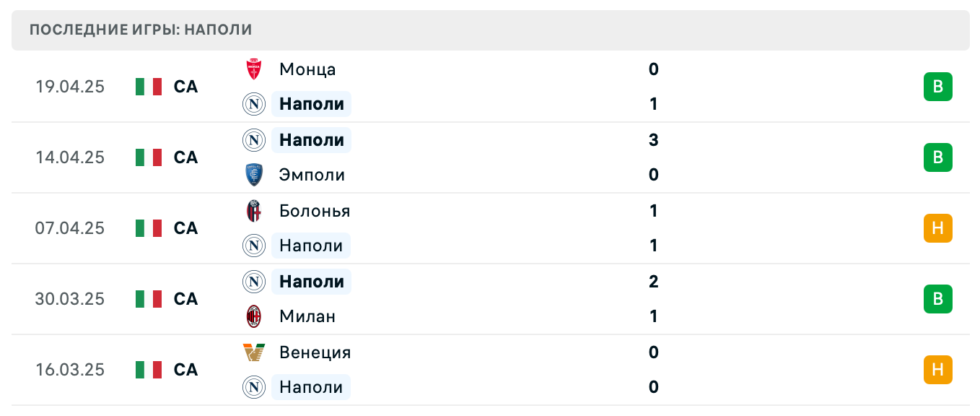Viewport: 980px width, 416px height.
Task: Click the 'Последние игры: Наполи' header
Action: point(141,30)
